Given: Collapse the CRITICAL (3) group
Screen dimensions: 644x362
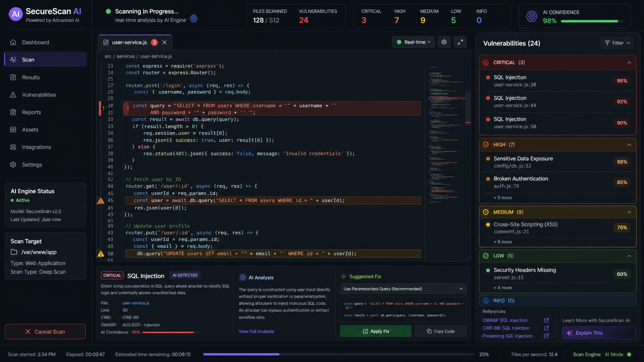Looking at the screenshot, I should tap(629, 63).
